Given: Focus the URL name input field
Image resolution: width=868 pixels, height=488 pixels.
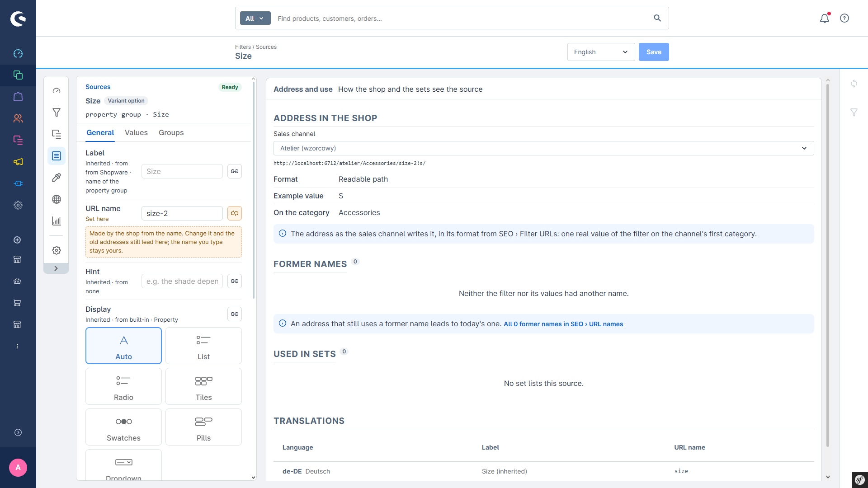Looking at the screenshot, I should click(182, 213).
